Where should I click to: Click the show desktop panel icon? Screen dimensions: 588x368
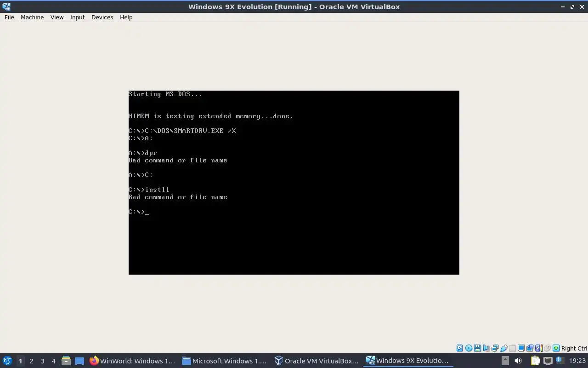click(x=79, y=361)
